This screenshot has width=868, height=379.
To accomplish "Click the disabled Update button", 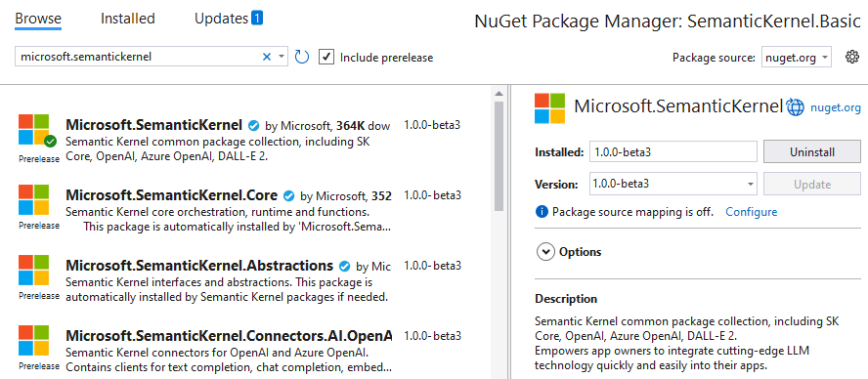I will click(812, 185).
